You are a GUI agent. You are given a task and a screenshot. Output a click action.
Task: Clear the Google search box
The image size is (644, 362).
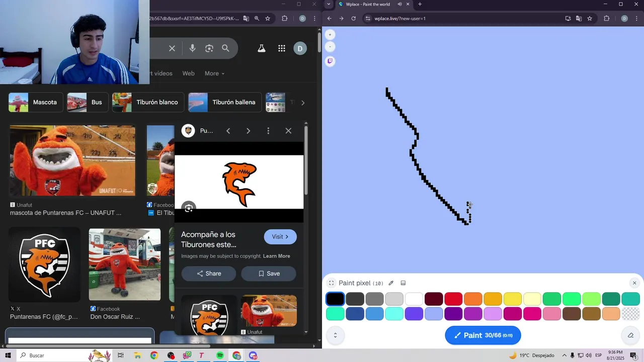point(172,48)
